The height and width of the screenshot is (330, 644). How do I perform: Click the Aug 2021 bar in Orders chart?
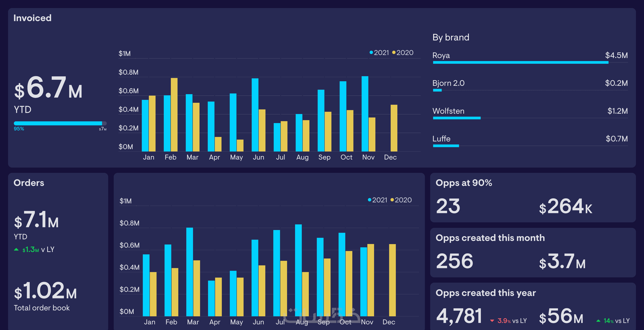298,270
